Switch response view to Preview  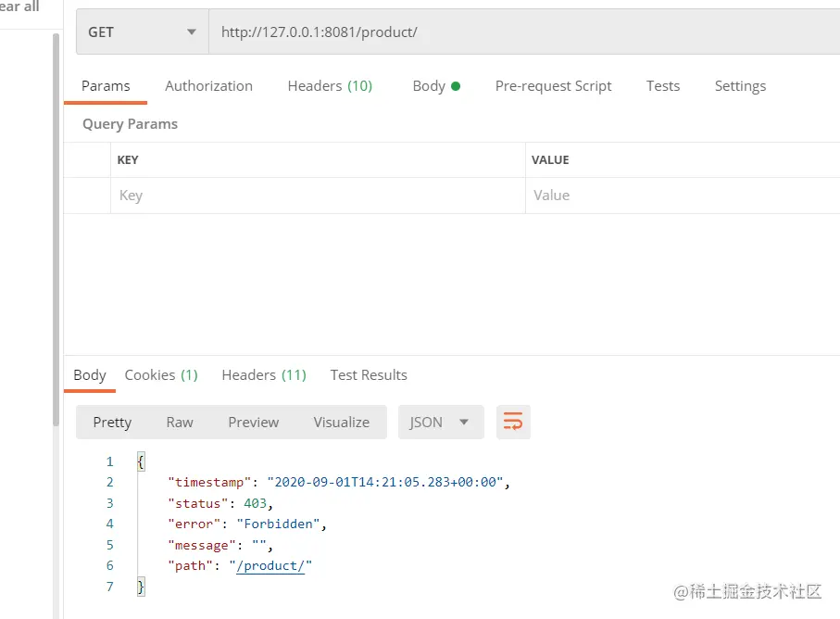point(253,423)
